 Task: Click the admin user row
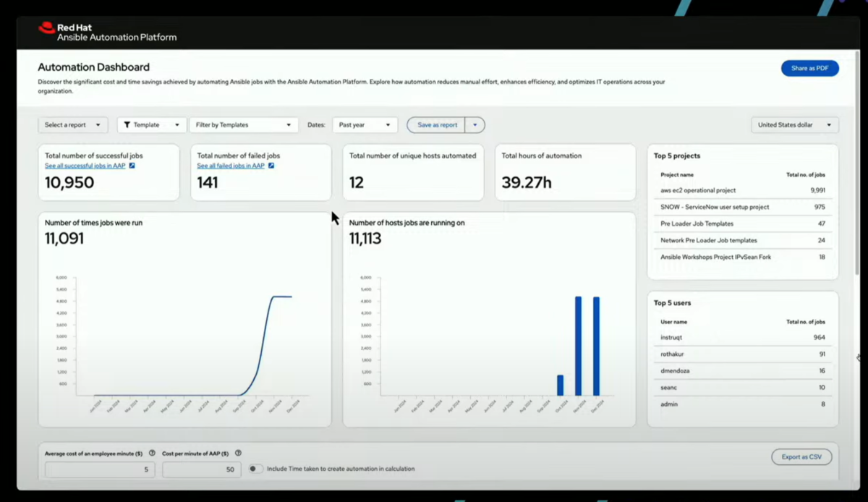(743, 404)
